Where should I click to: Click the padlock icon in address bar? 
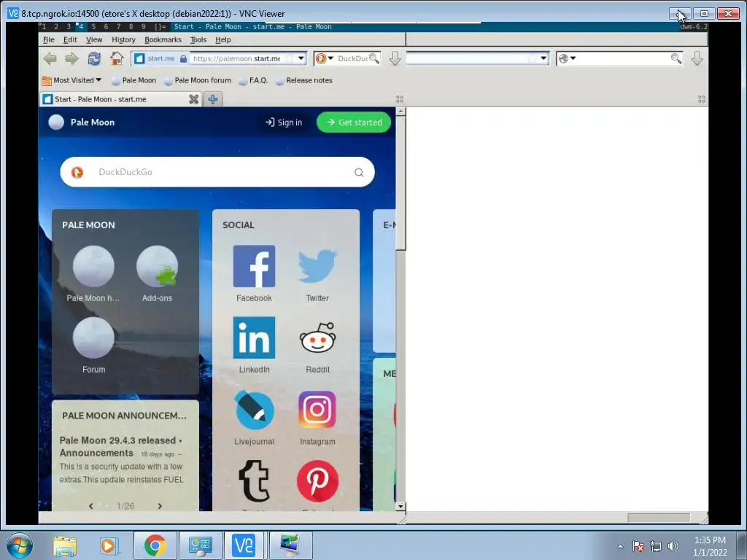(x=183, y=58)
